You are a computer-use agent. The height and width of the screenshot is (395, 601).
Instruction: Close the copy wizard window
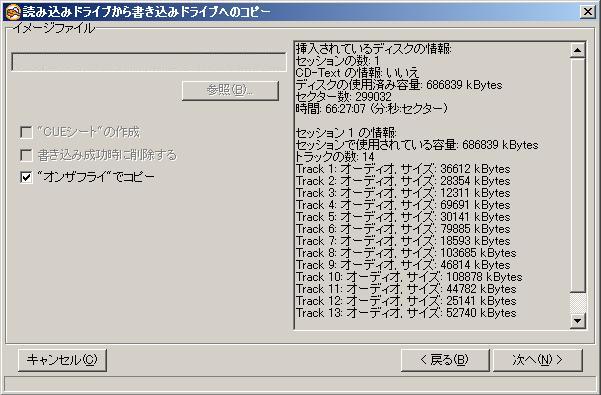pyautogui.click(x=588, y=12)
